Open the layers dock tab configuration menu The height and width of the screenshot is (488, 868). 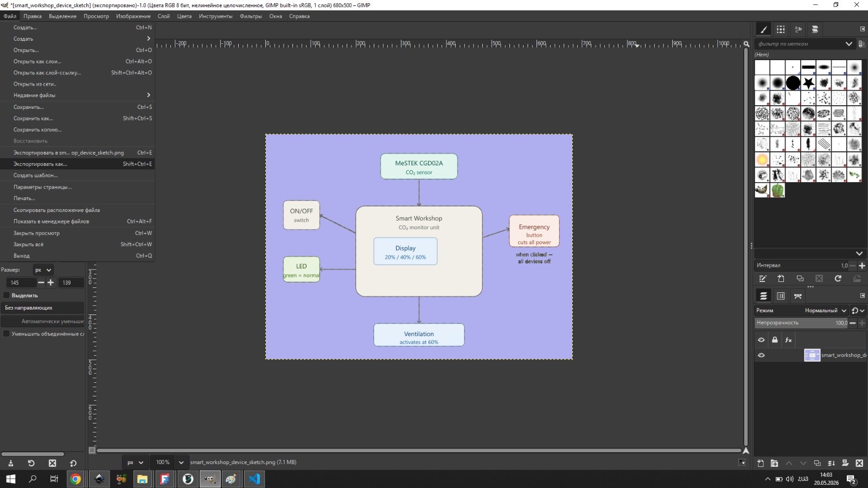[863, 296]
